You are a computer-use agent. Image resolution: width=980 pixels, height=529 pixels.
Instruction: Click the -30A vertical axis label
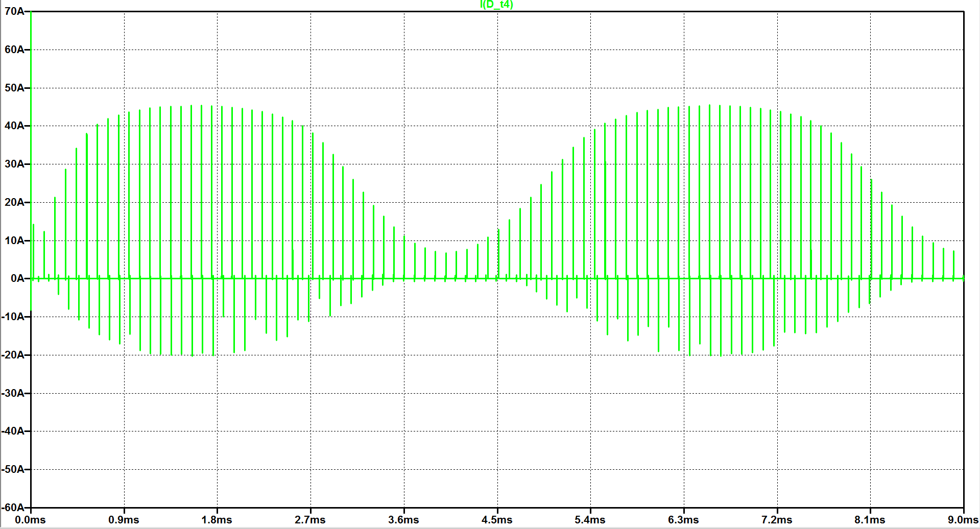click(x=13, y=393)
